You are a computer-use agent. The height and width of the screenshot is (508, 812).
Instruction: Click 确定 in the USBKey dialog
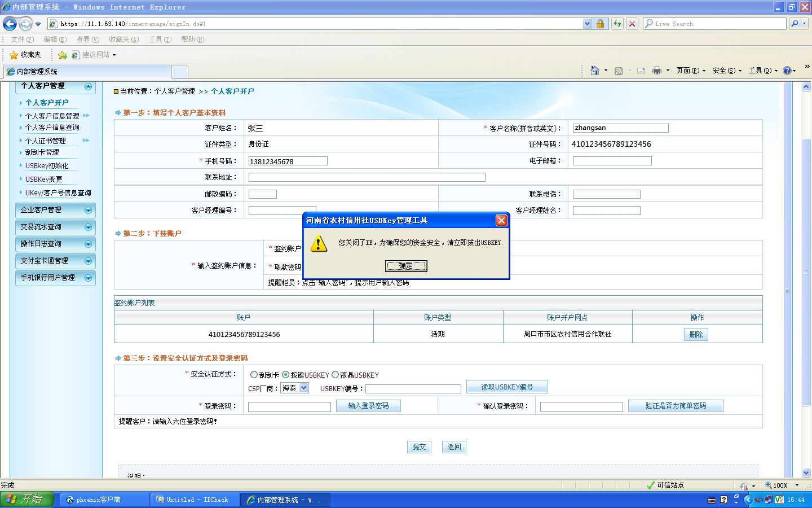[x=406, y=266]
